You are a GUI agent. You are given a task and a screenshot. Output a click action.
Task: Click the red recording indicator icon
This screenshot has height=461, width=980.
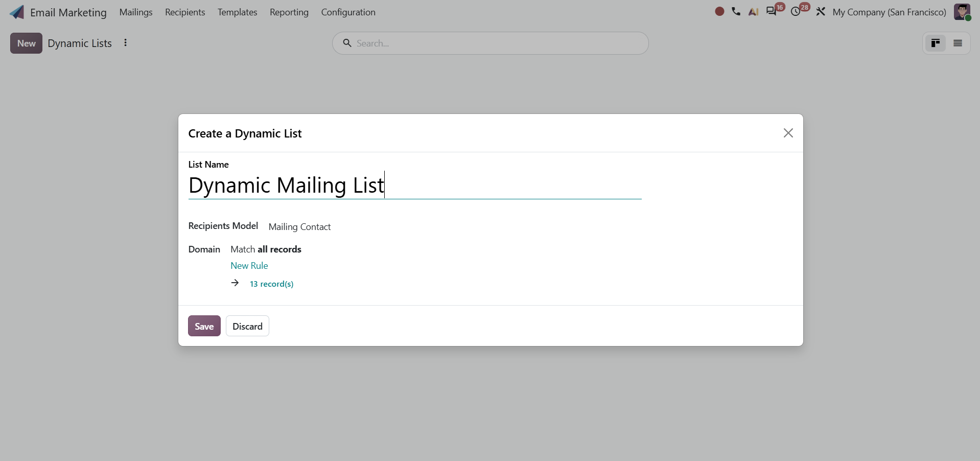pyautogui.click(x=719, y=11)
